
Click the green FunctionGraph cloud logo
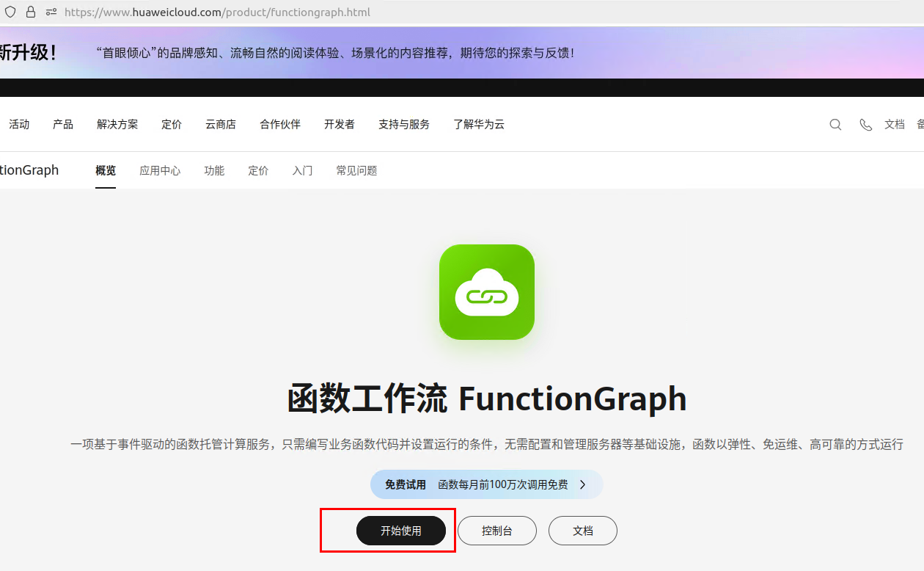486,292
